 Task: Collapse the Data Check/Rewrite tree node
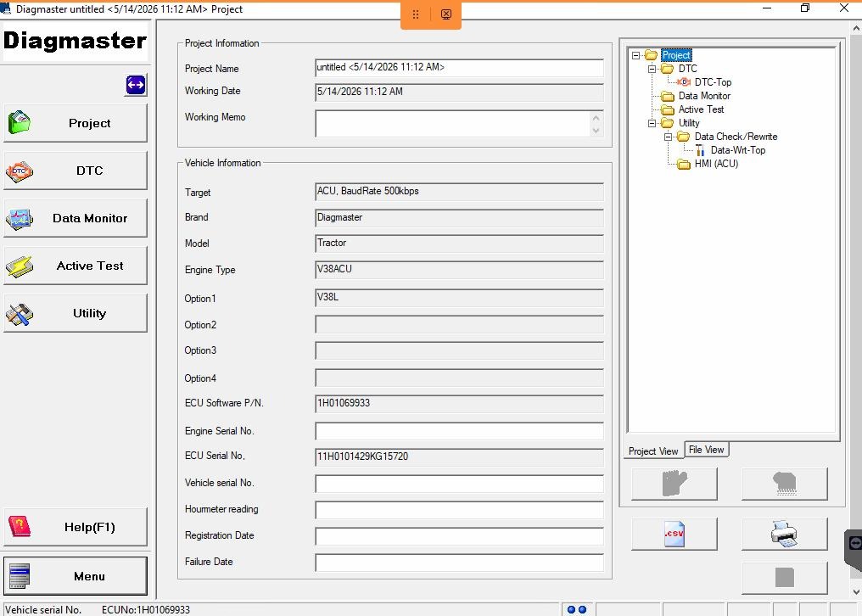668,137
